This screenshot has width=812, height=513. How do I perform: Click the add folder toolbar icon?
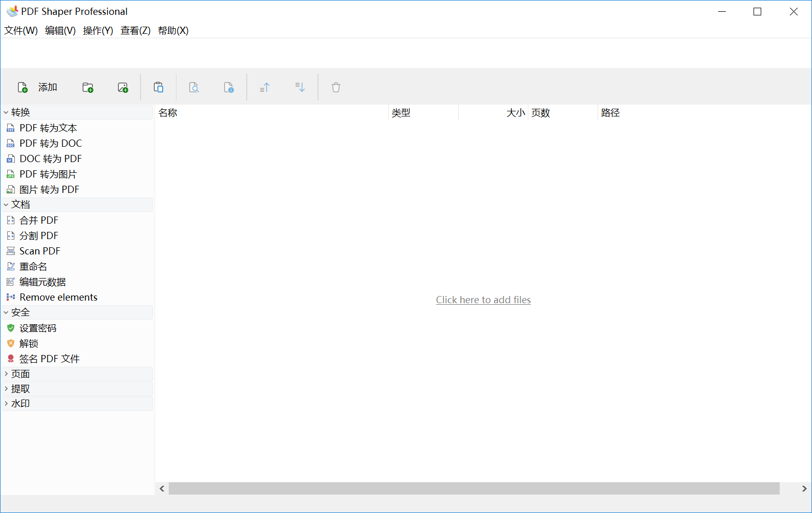click(x=88, y=87)
